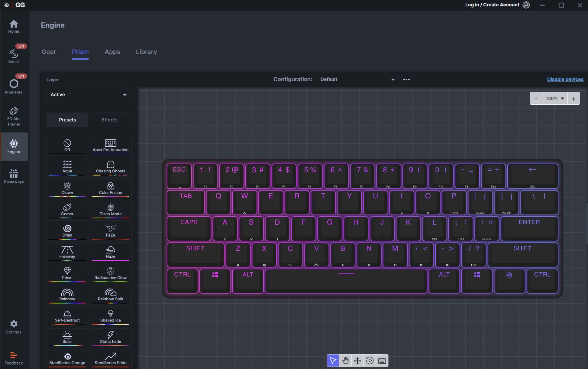Click Log in / Create Account link
The width and height of the screenshot is (588, 369).
[492, 5]
